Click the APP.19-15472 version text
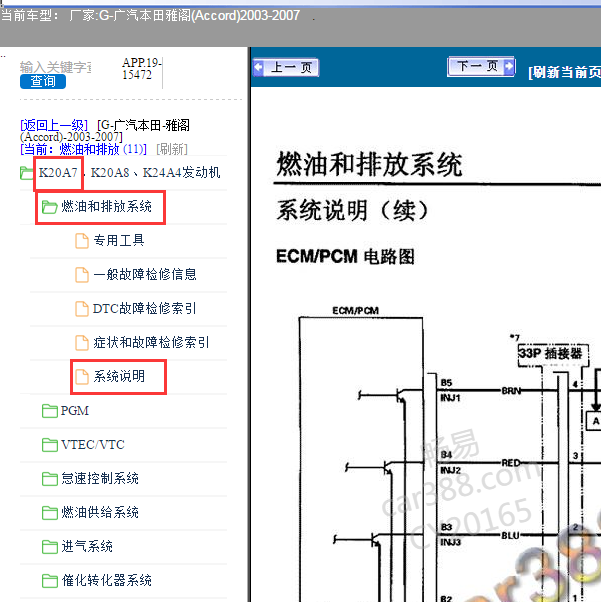 click(142, 68)
